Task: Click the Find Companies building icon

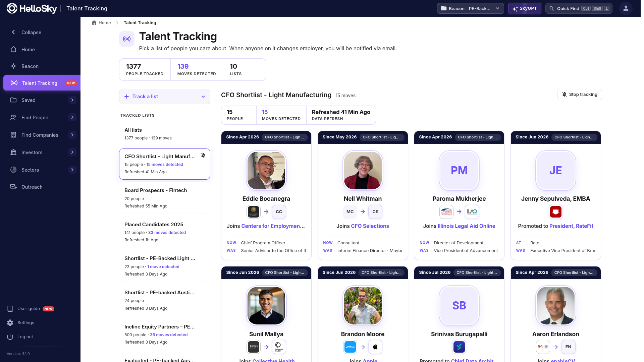Action: [13, 135]
